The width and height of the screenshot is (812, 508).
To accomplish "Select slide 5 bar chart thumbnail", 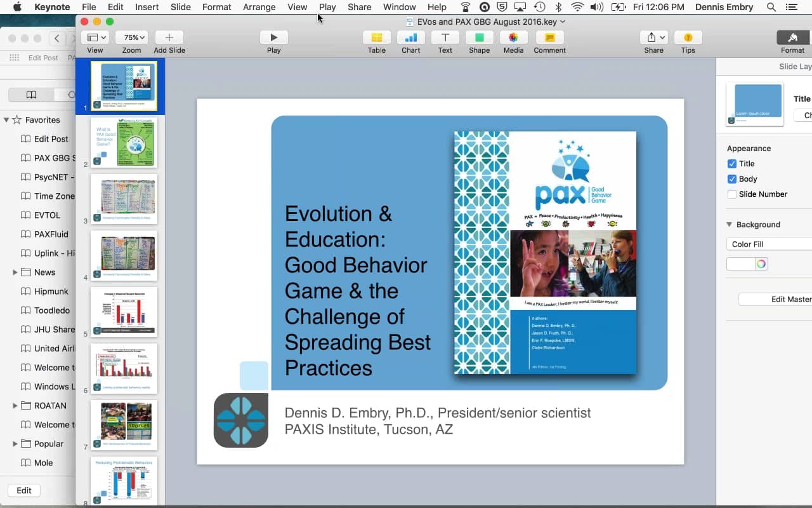I will 124,312.
